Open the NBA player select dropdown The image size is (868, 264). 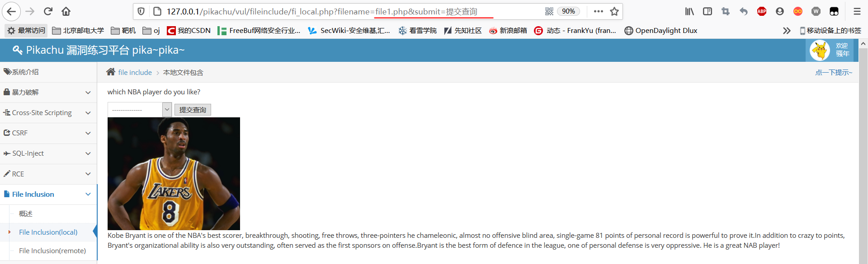pyautogui.click(x=139, y=110)
